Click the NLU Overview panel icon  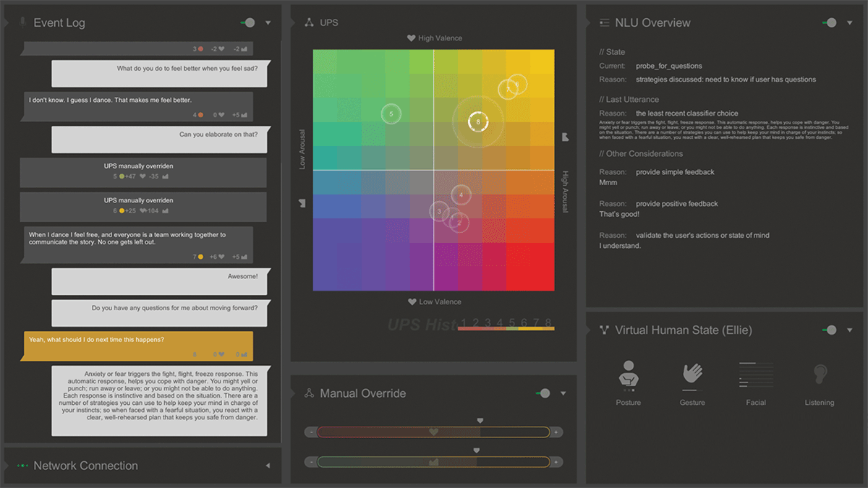(604, 22)
